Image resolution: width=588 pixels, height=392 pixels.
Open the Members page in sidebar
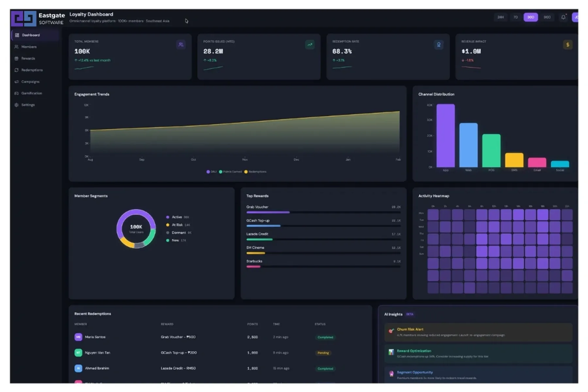29,47
